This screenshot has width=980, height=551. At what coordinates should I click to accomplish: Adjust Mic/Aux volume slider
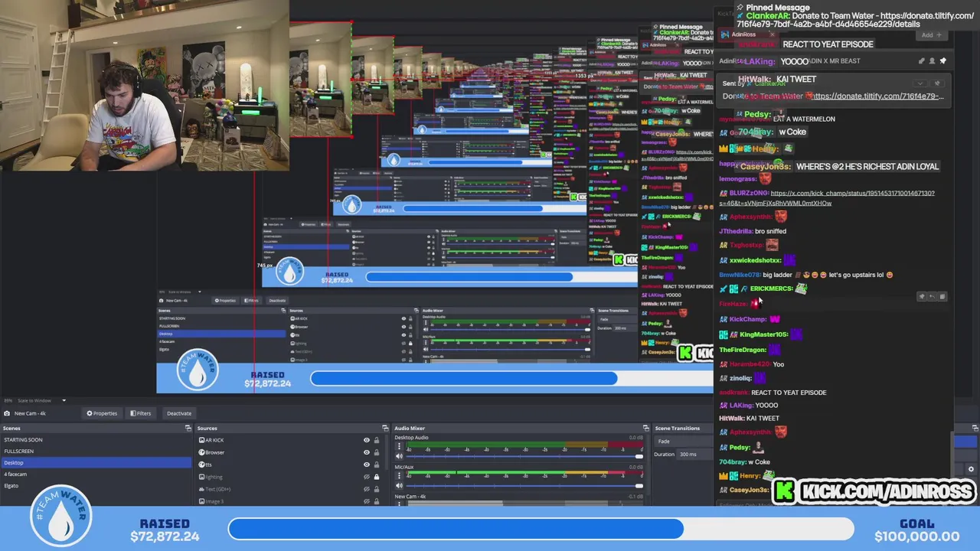(x=524, y=486)
